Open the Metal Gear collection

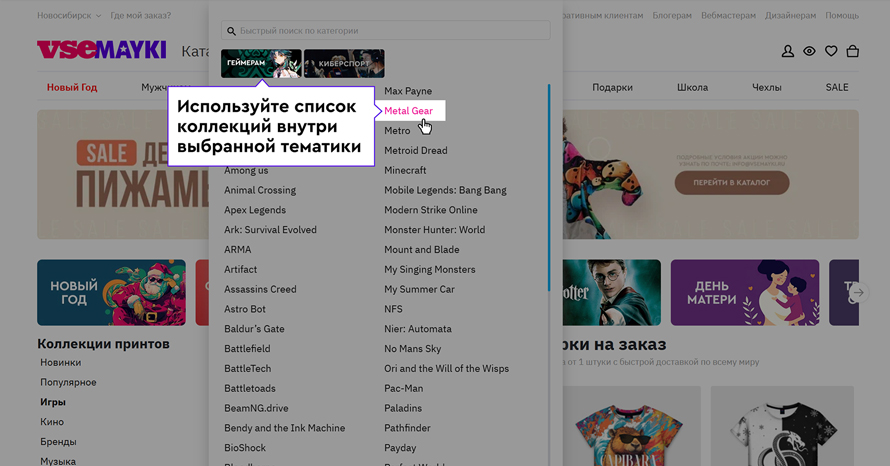[x=409, y=111]
